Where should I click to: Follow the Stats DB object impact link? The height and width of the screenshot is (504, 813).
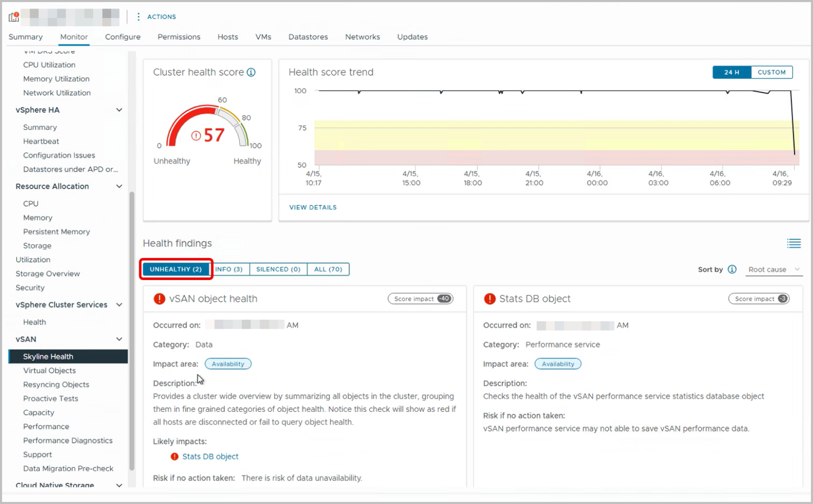(x=210, y=456)
